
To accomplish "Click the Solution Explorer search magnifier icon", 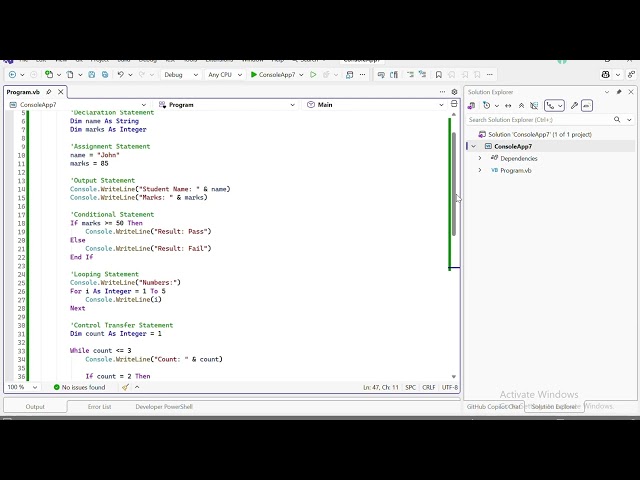I will click(x=617, y=120).
